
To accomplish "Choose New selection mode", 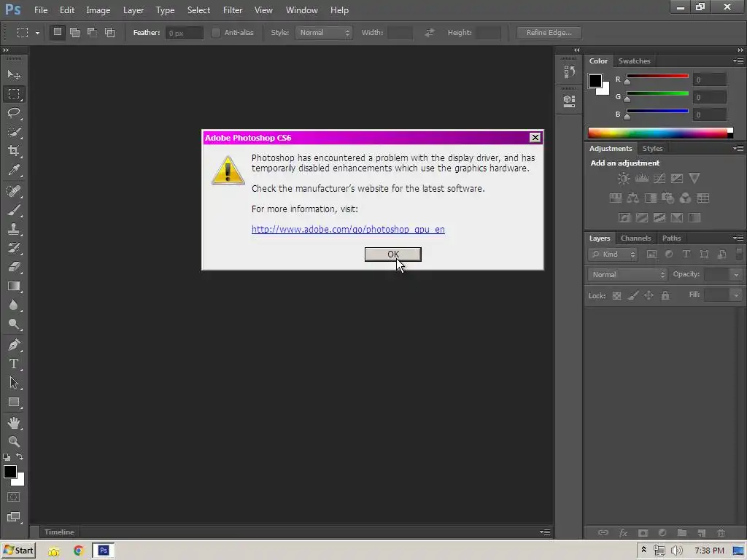I will [x=57, y=32].
